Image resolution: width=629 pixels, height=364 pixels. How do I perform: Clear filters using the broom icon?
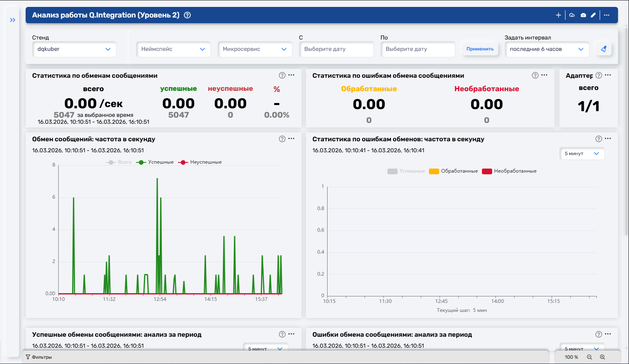[x=604, y=49]
